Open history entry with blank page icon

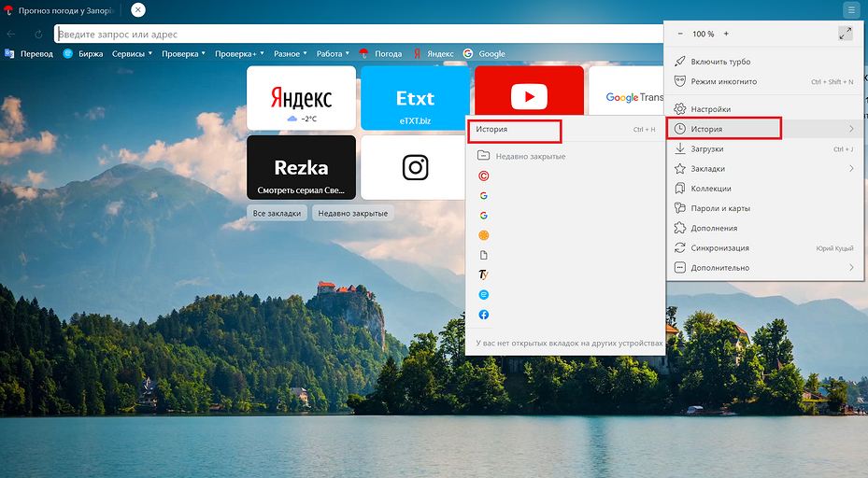click(484, 255)
